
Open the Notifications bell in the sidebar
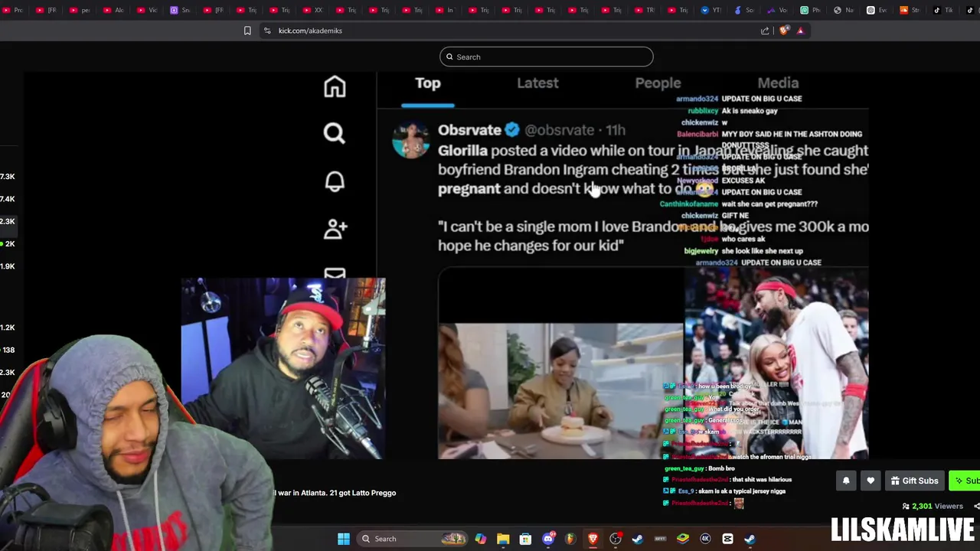335,181
